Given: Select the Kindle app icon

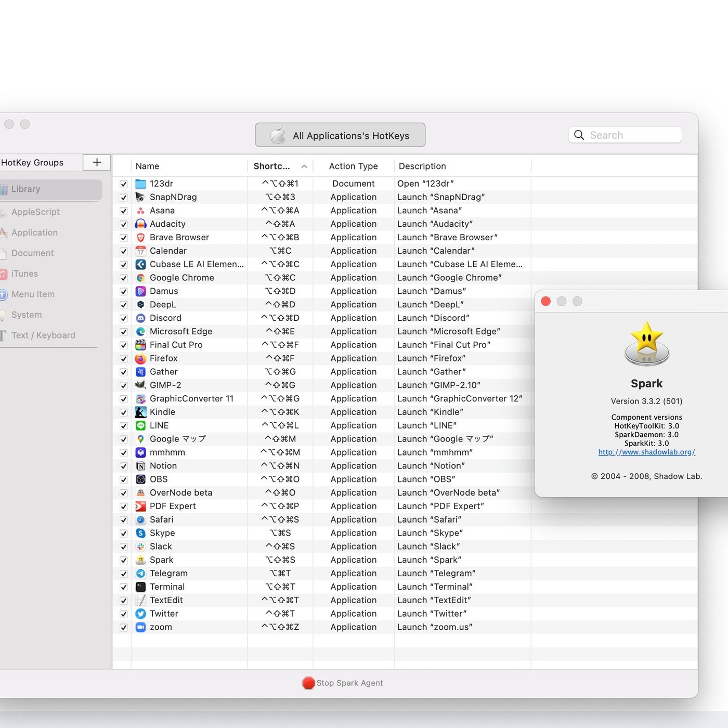Looking at the screenshot, I should pyautogui.click(x=140, y=412).
